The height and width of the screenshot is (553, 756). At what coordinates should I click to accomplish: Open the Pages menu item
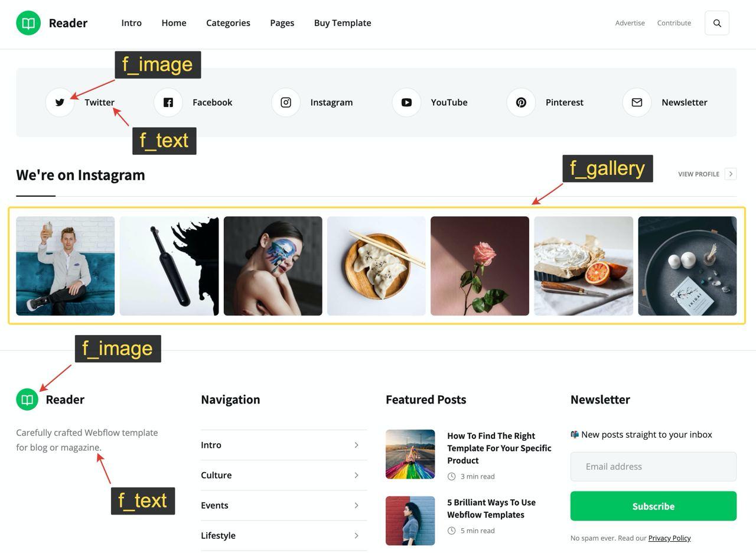(x=282, y=23)
